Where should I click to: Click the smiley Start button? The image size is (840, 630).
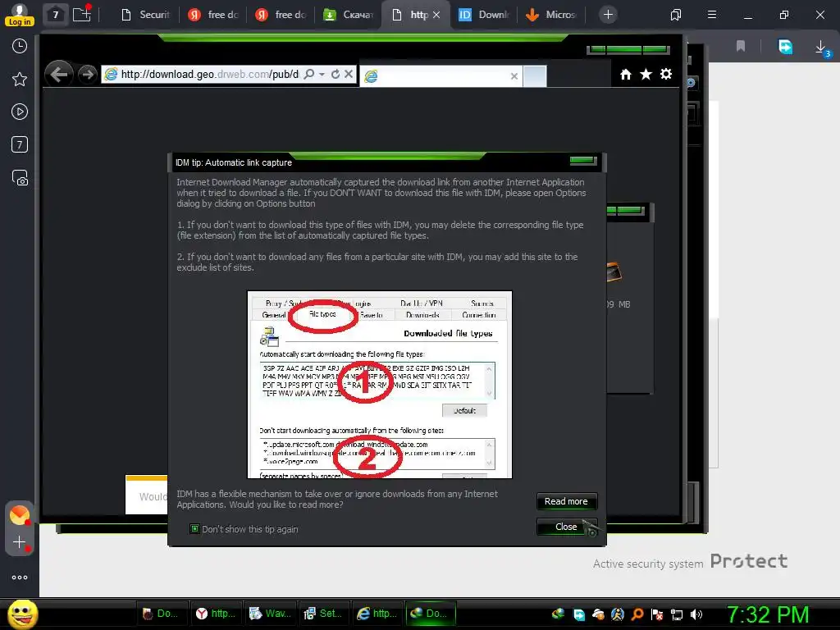(x=22, y=614)
